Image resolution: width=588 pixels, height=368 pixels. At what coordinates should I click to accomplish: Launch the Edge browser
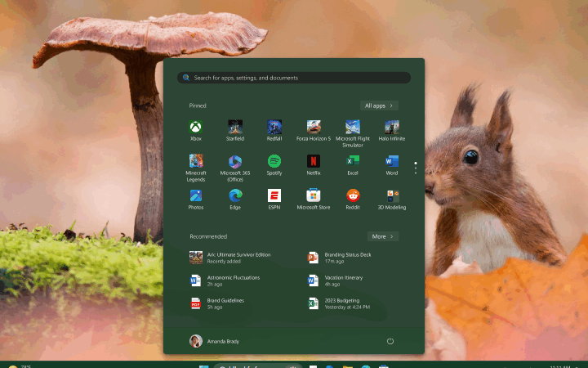[x=235, y=199]
